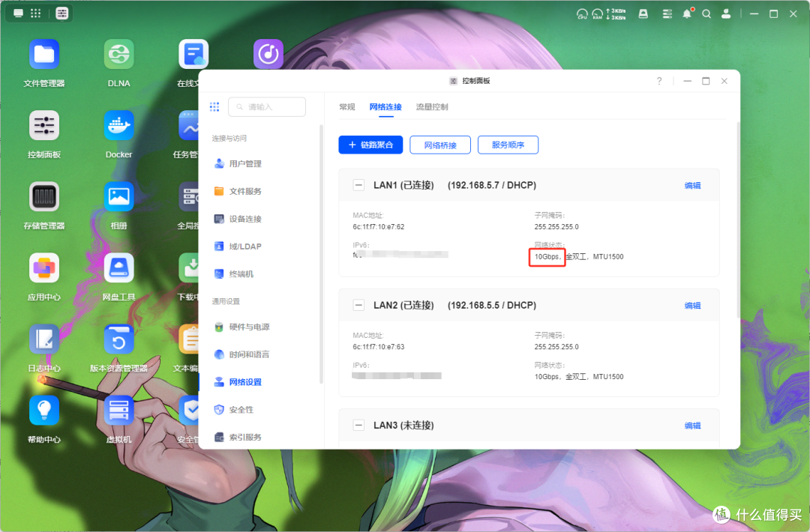Open the 控制面板 desktop shortcut
The height and width of the screenshot is (532, 810).
(44, 125)
